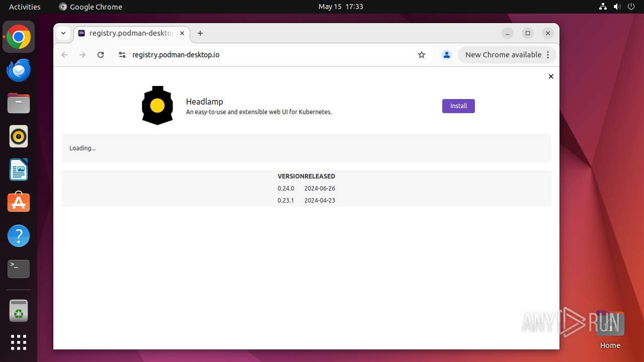Click release date 2024-06-26
644x362 pixels.
coord(319,189)
